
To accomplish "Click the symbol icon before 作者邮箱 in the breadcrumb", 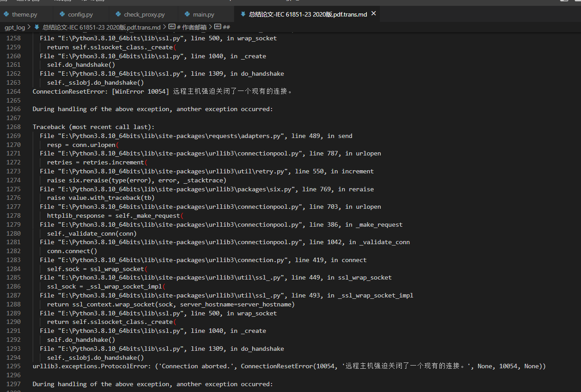I will [172, 27].
